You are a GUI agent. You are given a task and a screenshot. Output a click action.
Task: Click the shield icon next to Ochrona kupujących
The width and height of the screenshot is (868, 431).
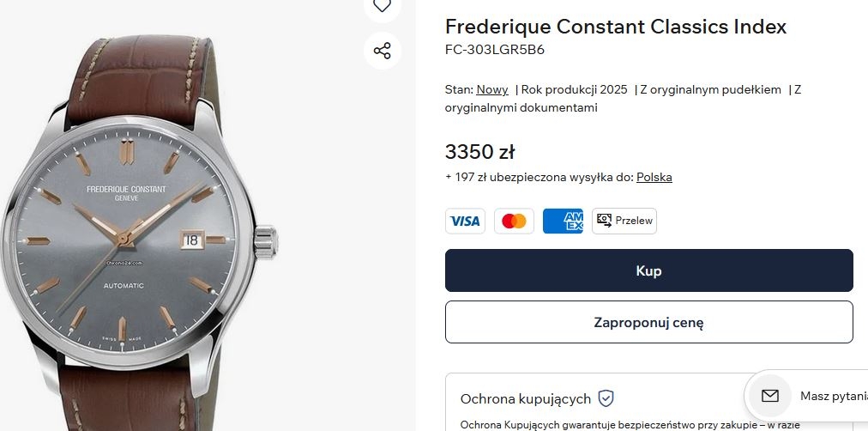(606, 398)
